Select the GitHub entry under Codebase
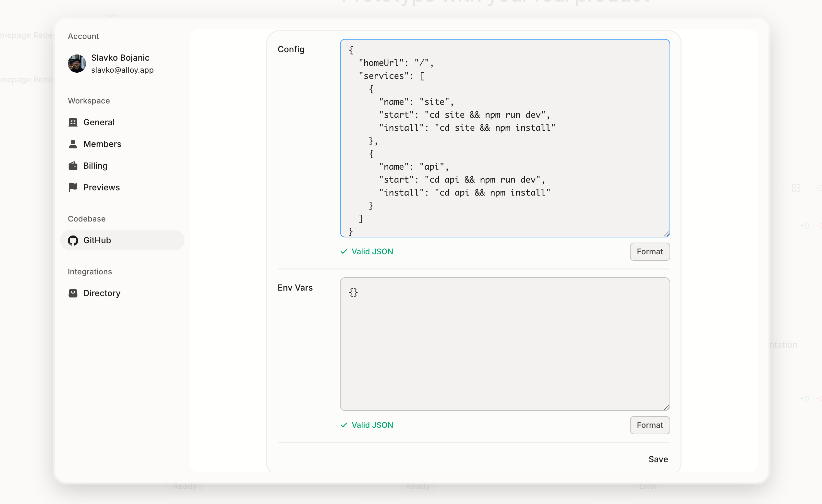 tap(97, 240)
